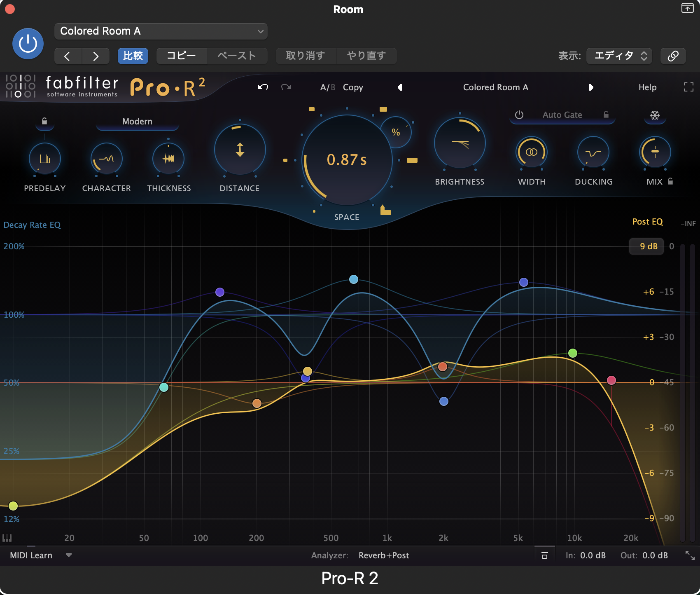This screenshot has width=700, height=595.
Task: Open the Modern character style dropdown
Action: pyautogui.click(x=137, y=122)
